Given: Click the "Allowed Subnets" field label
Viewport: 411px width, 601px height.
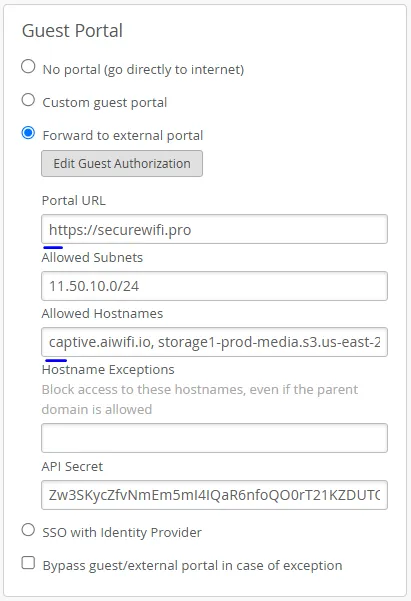Looking at the screenshot, I should [92, 257].
